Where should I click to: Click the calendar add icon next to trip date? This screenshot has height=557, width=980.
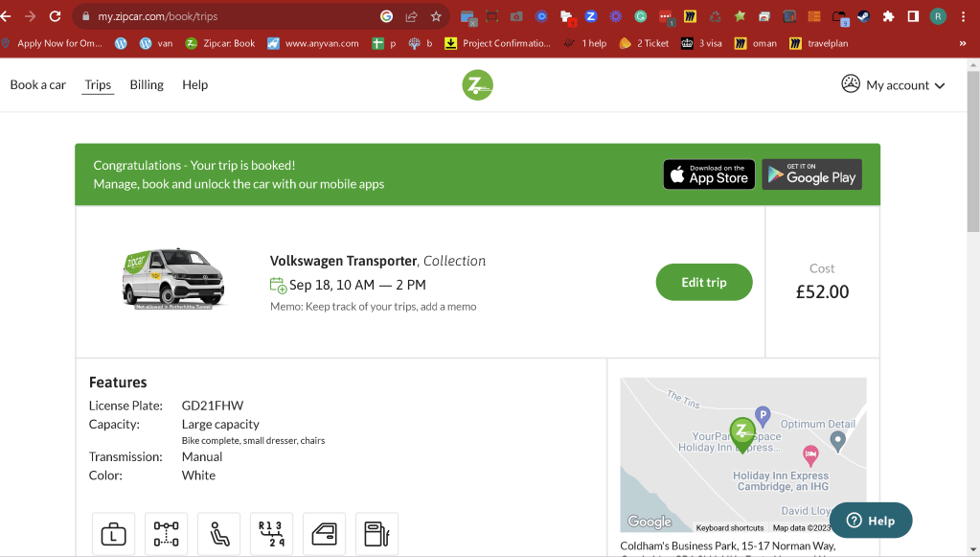point(278,285)
